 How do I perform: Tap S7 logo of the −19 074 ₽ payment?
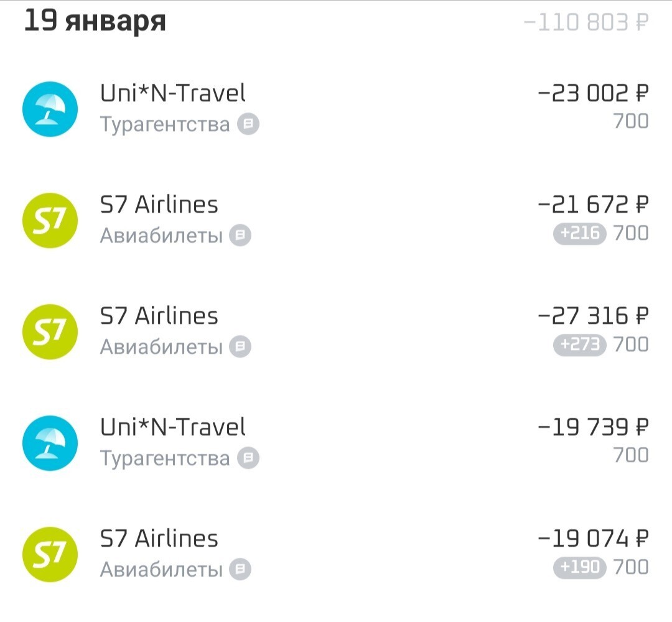[x=50, y=555]
